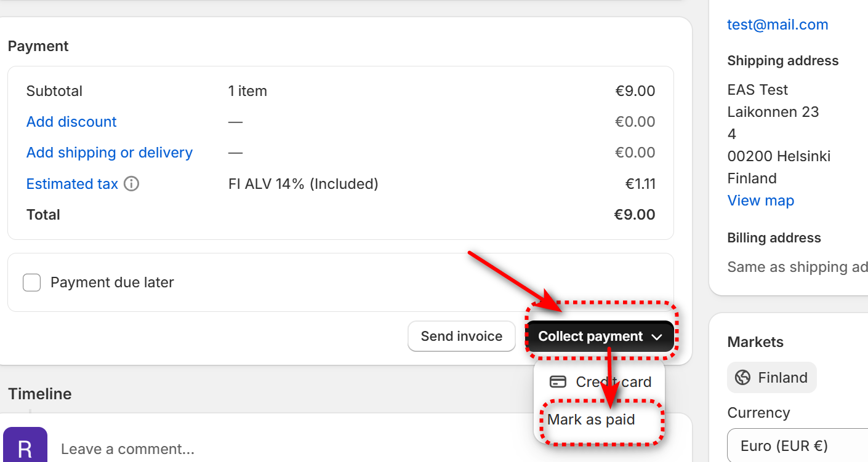Click the 'Payment due later' label text
The height and width of the screenshot is (462, 868).
(x=112, y=282)
